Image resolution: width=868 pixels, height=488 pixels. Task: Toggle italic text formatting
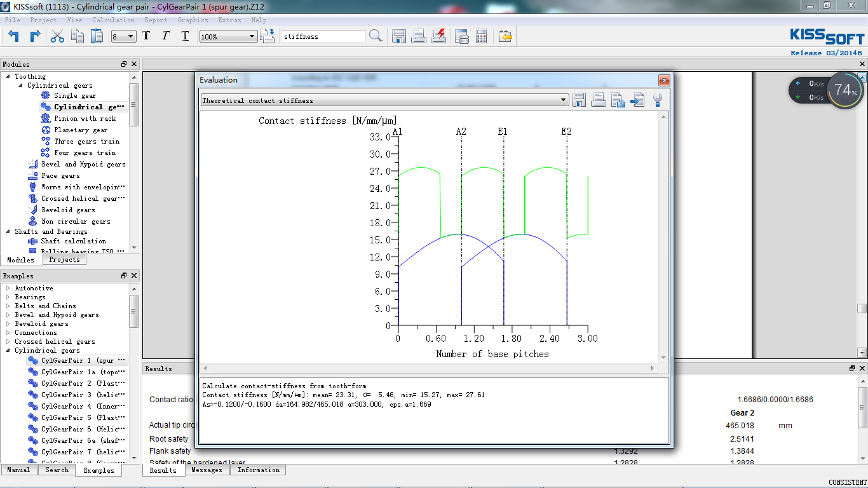point(166,36)
